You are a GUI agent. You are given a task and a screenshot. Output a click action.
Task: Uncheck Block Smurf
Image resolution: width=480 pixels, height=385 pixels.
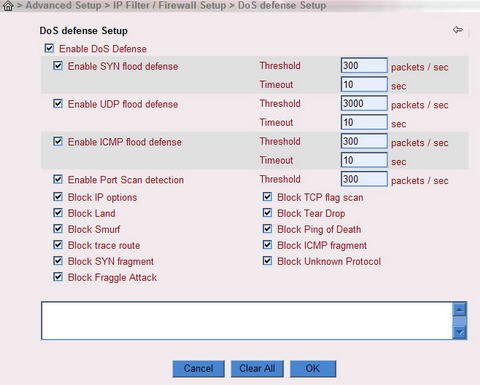58,229
